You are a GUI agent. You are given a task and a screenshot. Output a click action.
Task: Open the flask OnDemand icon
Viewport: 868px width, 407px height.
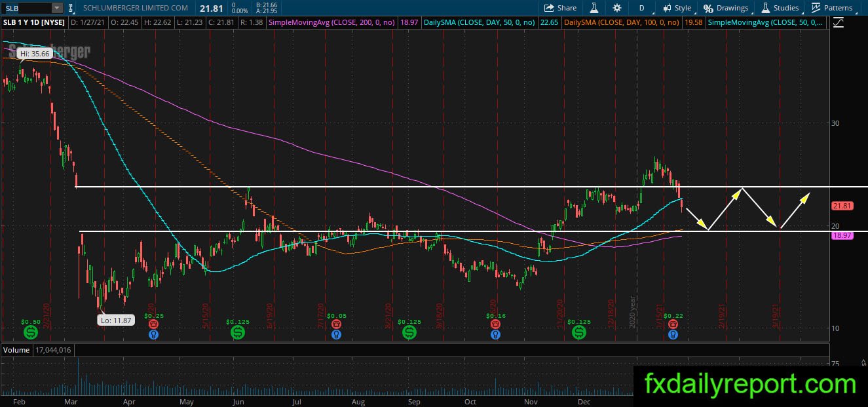click(594, 8)
